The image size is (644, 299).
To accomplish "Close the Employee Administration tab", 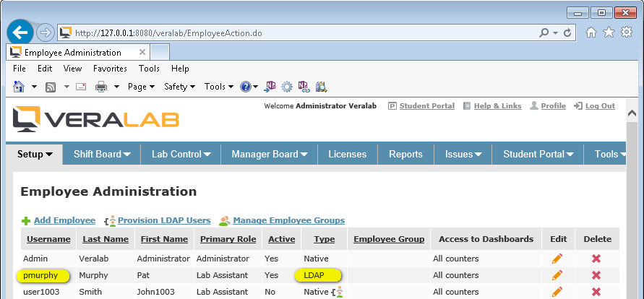I will point(142,53).
